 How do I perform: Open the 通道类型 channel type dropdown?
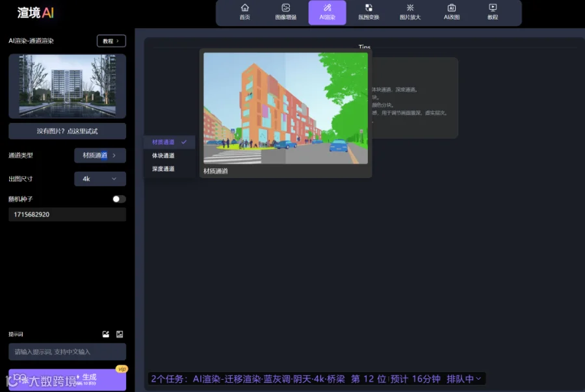[100, 155]
